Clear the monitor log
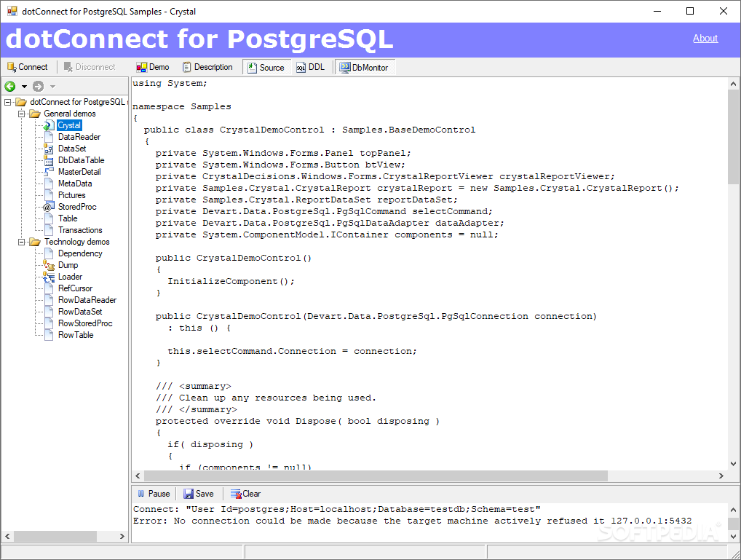The height and width of the screenshot is (560, 741). (245, 494)
